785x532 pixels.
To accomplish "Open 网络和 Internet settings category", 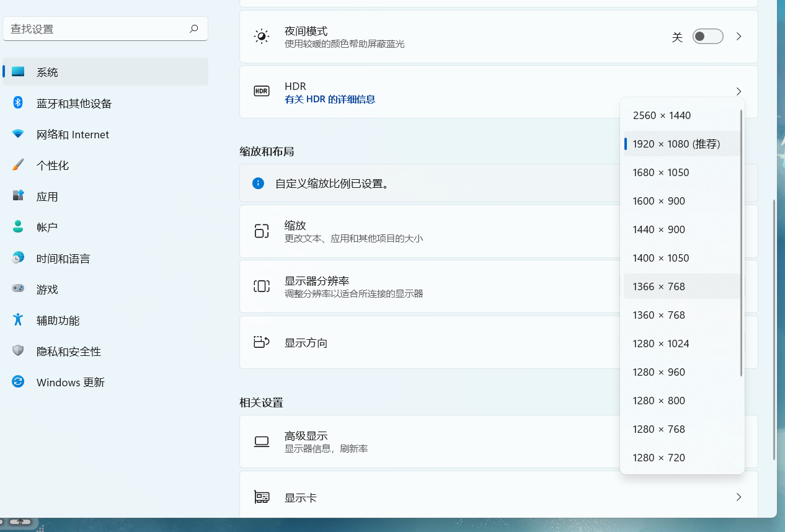I will (105, 134).
